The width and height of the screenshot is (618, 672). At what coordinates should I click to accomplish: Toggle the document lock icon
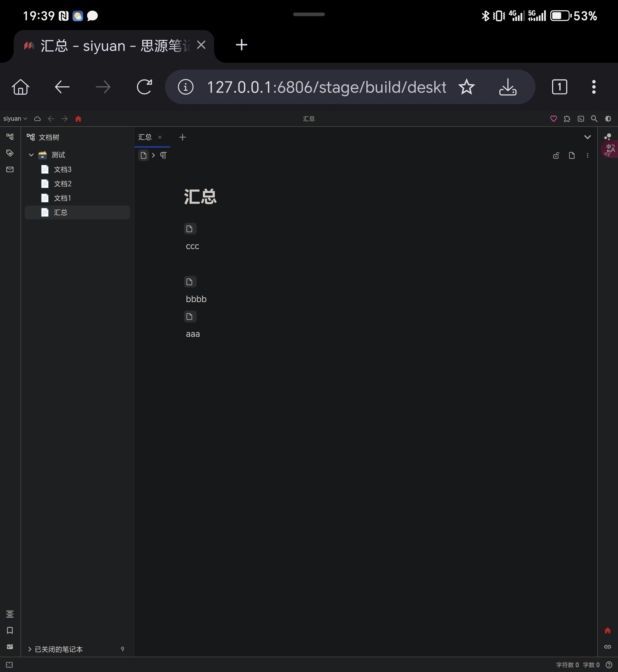[x=556, y=155]
